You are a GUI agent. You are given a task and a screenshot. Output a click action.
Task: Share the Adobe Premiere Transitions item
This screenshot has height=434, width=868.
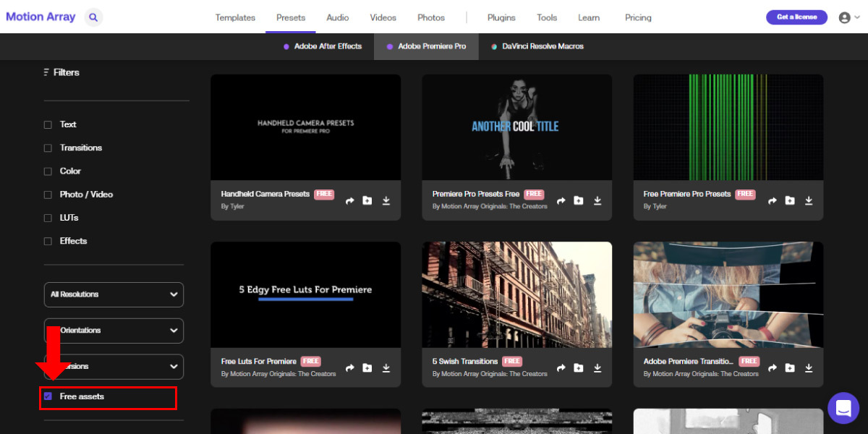click(x=772, y=367)
